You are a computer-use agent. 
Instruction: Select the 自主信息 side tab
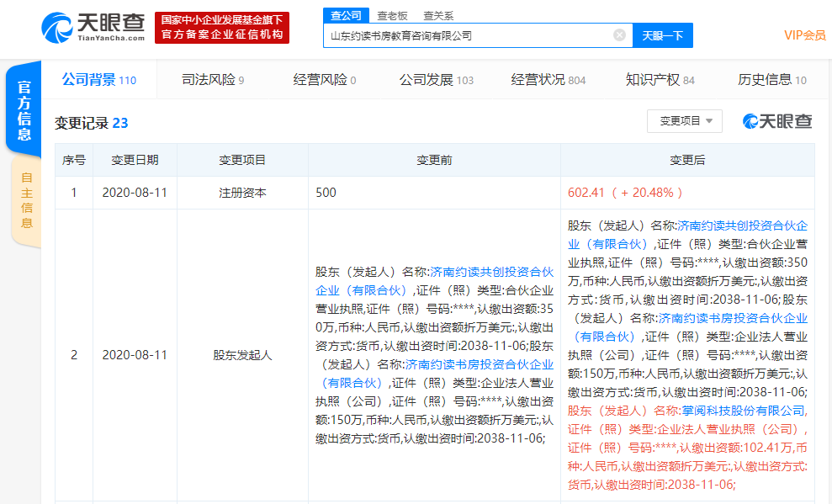click(27, 200)
